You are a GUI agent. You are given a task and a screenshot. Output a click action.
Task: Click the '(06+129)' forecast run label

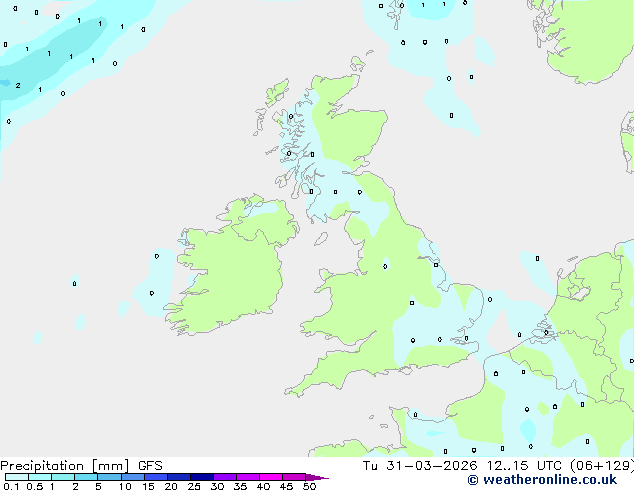602,466
